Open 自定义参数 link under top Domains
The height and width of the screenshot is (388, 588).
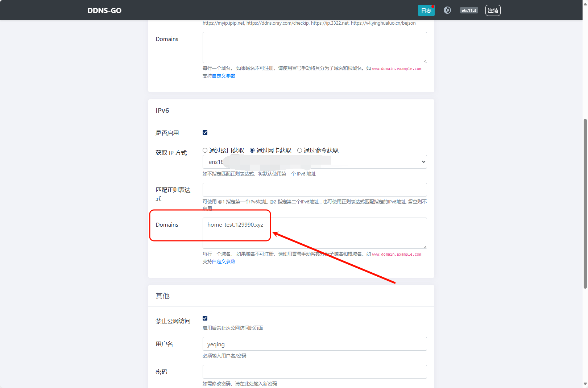click(x=223, y=76)
